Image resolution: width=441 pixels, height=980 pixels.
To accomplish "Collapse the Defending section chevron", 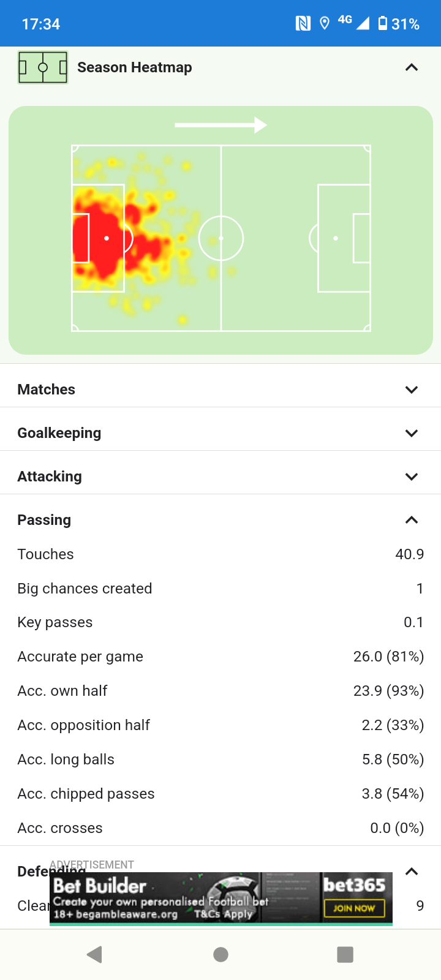I will [x=412, y=872].
